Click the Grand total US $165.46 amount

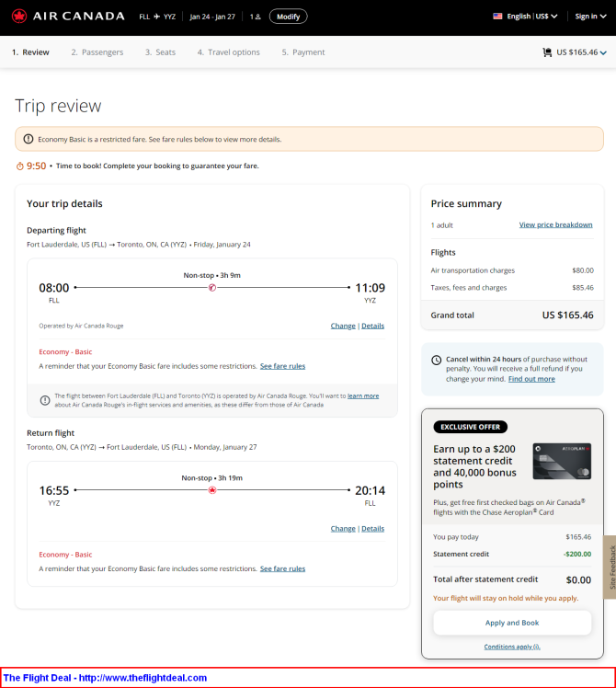pyautogui.click(x=568, y=315)
